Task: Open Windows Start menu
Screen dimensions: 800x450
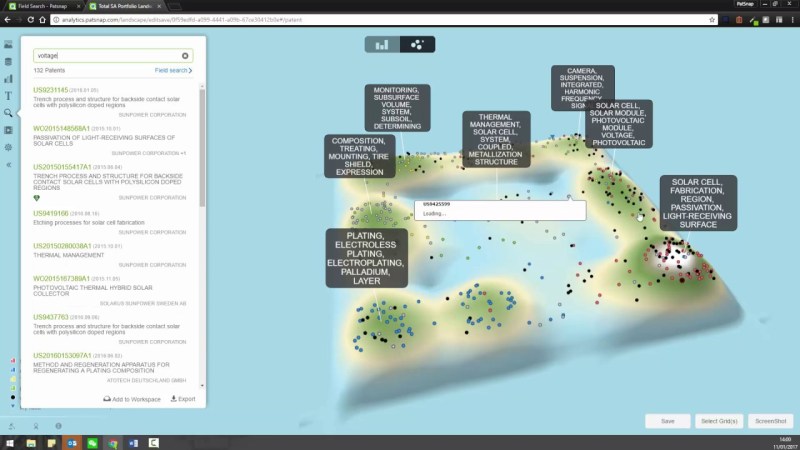Action: pyautogui.click(x=10, y=443)
